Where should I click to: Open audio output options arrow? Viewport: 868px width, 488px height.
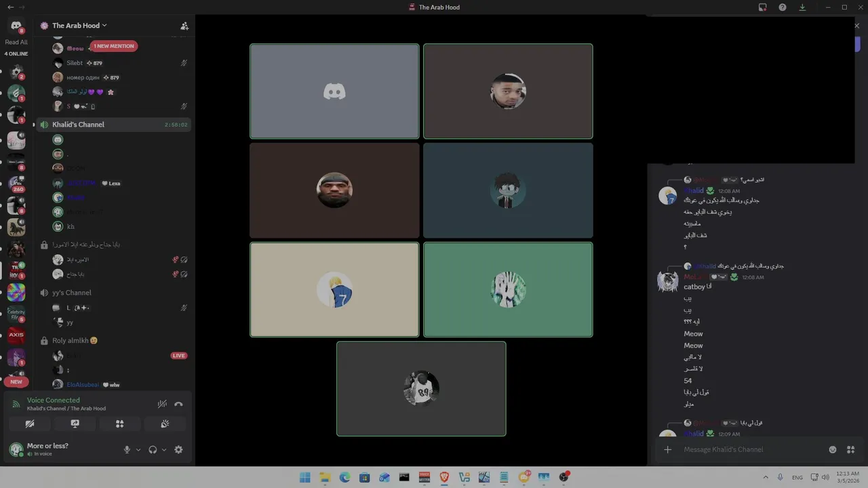(x=164, y=449)
